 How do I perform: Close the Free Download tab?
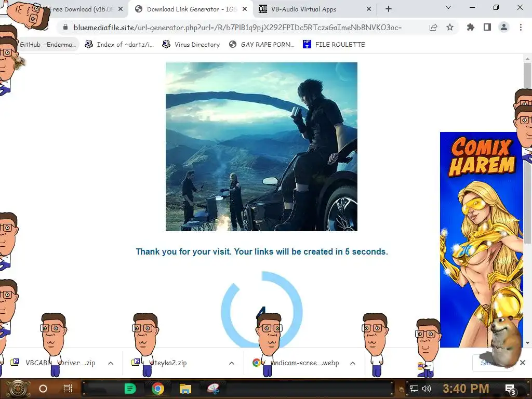[121, 9]
